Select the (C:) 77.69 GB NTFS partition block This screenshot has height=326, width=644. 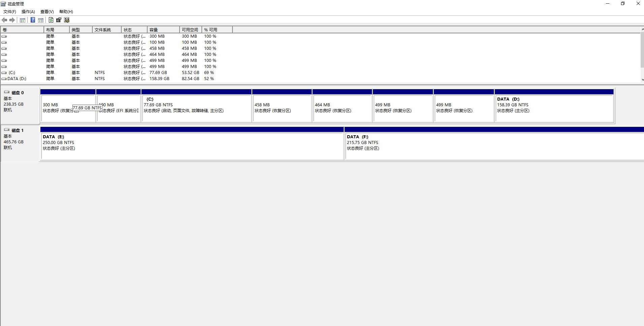[x=196, y=108]
